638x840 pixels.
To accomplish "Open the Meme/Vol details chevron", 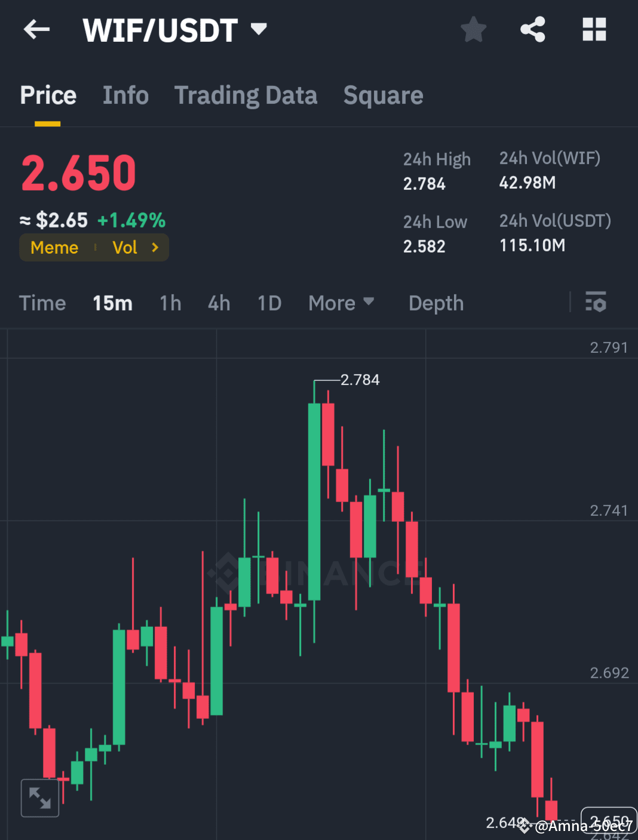I will [x=155, y=247].
